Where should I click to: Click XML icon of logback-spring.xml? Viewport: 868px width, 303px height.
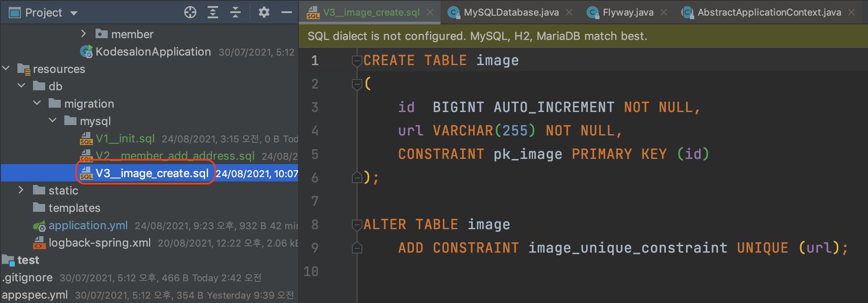click(x=39, y=243)
